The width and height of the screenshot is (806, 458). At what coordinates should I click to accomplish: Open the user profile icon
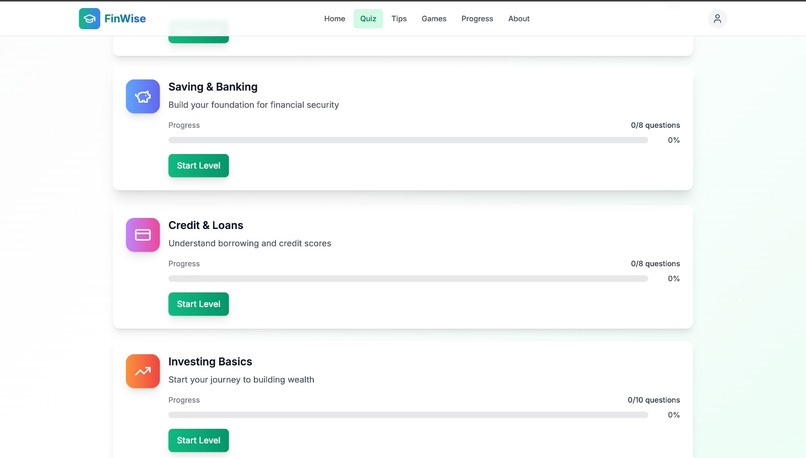pyautogui.click(x=717, y=19)
